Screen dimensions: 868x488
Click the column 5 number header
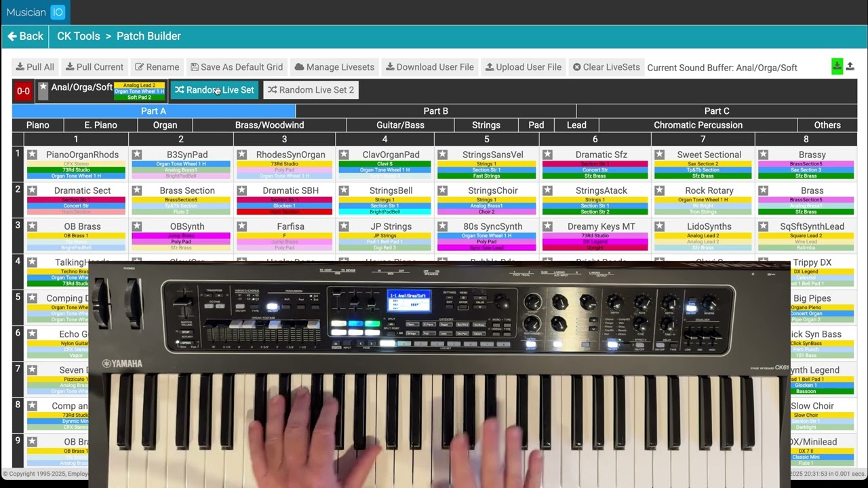click(x=486, y=139)
